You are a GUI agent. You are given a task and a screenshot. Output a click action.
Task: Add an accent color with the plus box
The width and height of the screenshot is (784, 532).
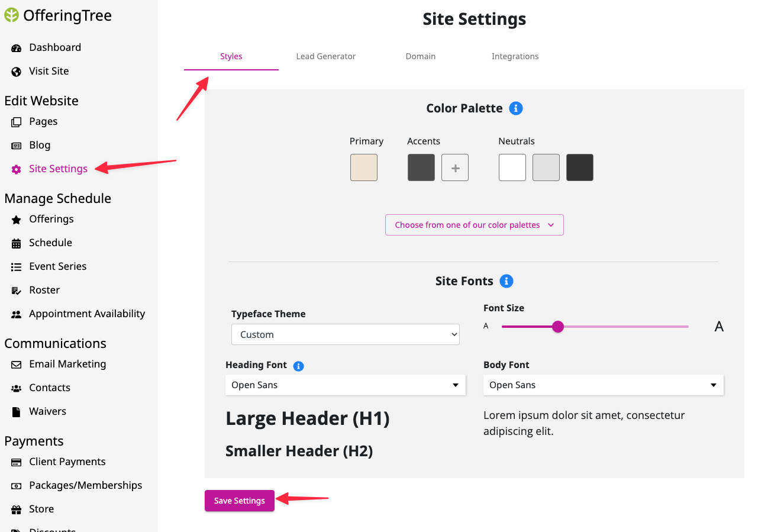[455, 167]
